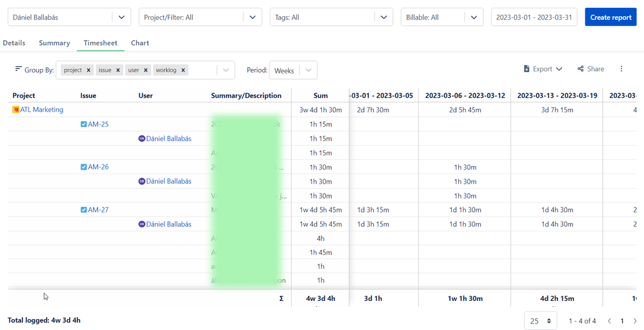This screenshot has width=644, height=330.
Task: Go to the next page arrow
Action: pos(635,320)
